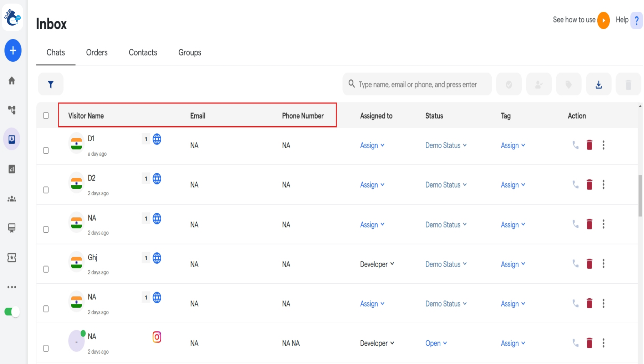Expand the Developer dropdown for Ghj
This screenshot has width=644, height=364.
click(x=377, y=264)
